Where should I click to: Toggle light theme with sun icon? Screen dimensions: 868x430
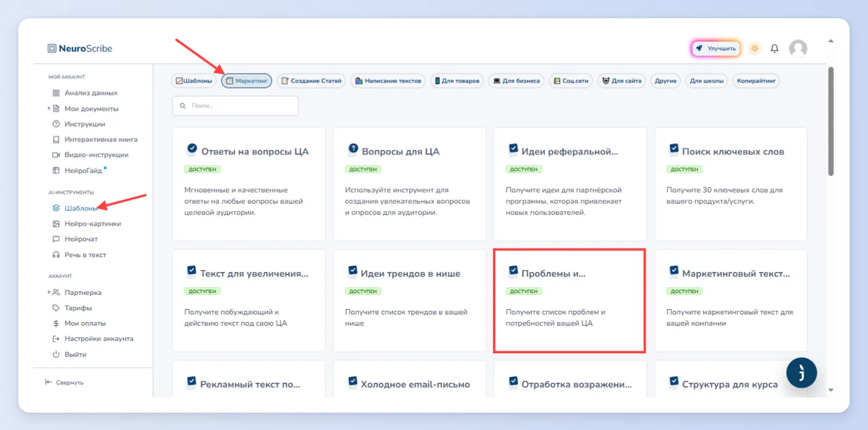(x=755, y=48)
